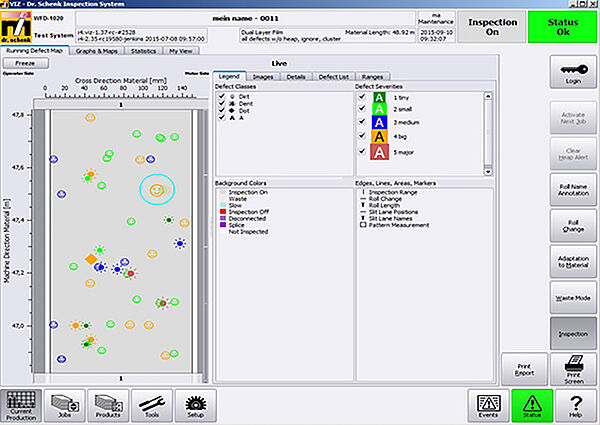Click the 2 small green severity icon
This screenshot has height=425, width=600.
(x=379, y=109)
